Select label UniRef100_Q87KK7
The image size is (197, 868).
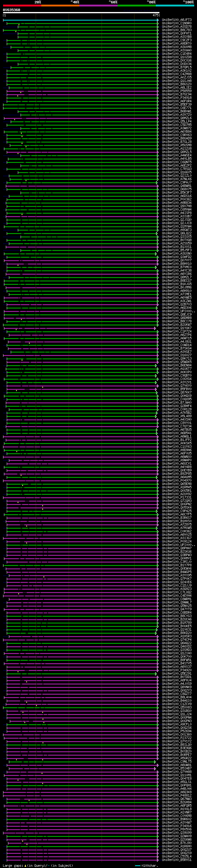pos(177,392)
